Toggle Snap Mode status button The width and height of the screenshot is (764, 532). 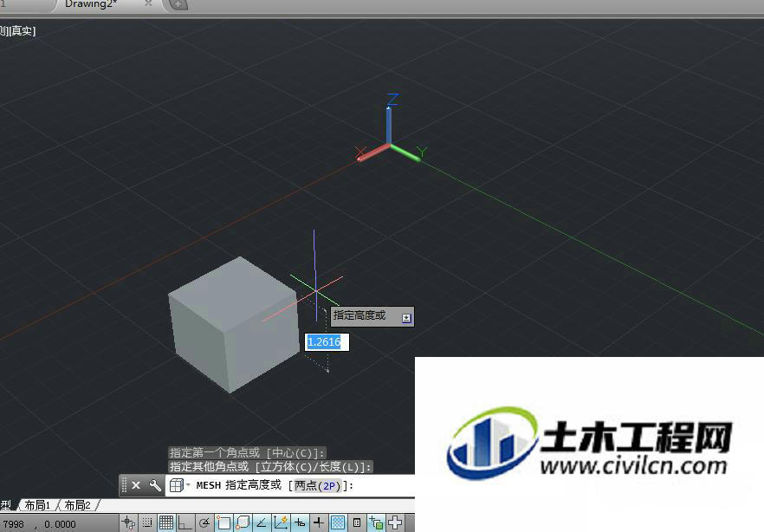pos(146,522)
